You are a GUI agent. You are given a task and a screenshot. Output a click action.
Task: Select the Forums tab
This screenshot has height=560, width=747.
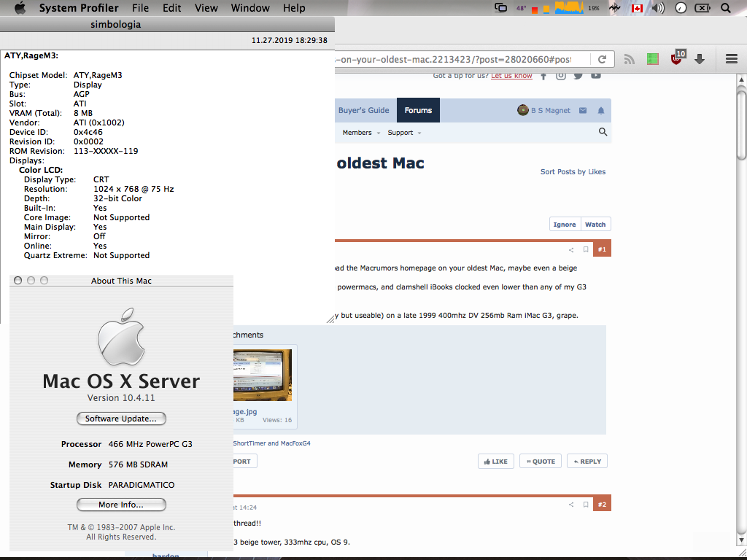click(418, 110)
